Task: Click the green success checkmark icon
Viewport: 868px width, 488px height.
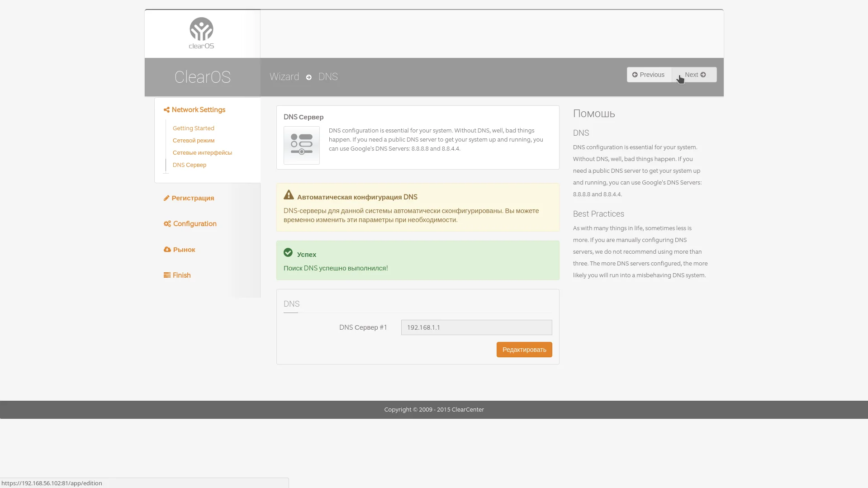Action: pos(288,252)
